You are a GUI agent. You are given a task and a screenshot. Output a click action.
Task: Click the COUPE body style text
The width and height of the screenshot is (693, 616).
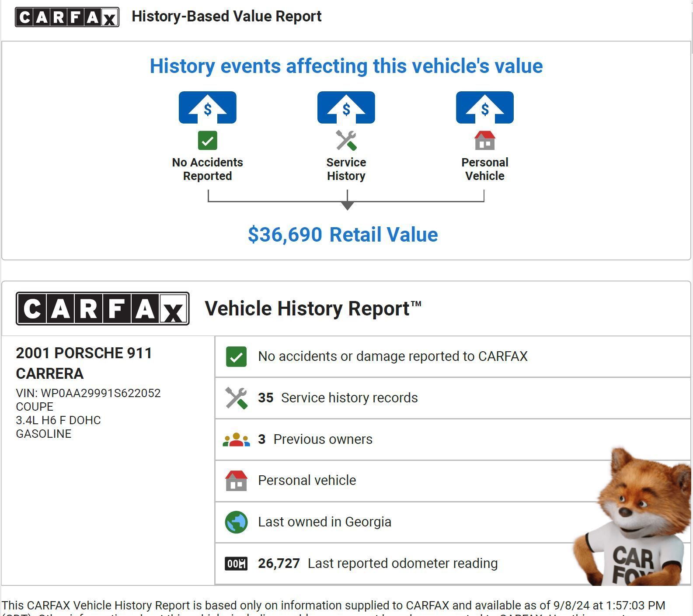(x=35, y=407)
